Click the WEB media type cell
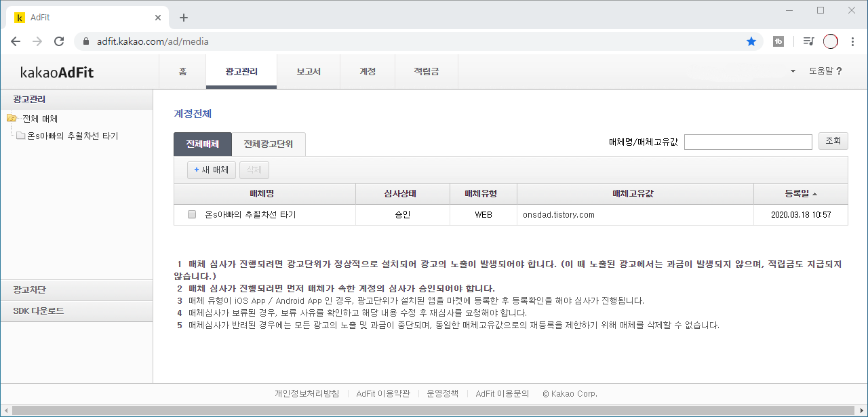Viewport: 868px width, 417px height. click(x=484, y=215)
